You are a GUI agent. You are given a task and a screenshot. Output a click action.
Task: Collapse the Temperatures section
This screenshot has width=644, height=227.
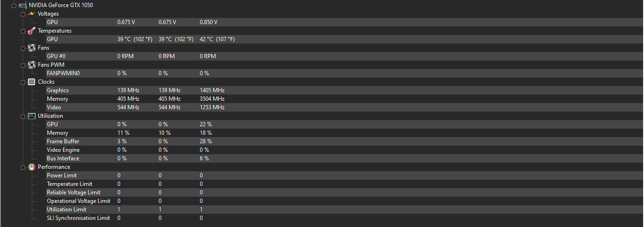pyautogui.click(x=23, y=31)
